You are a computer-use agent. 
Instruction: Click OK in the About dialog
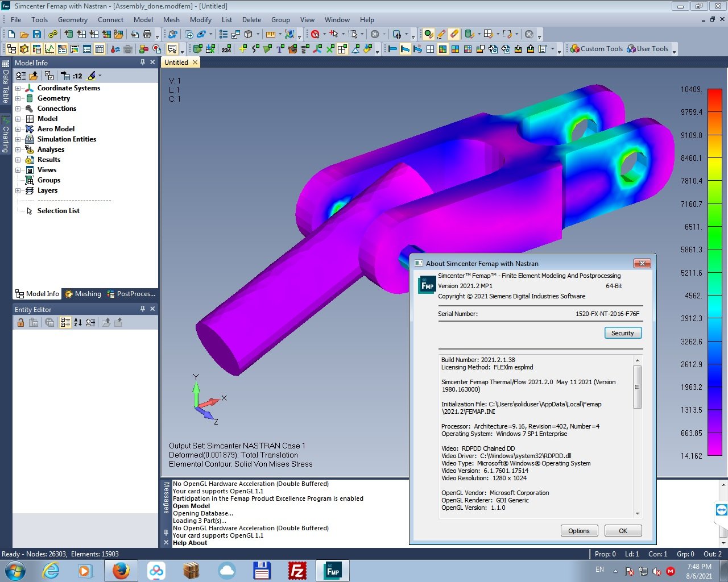coord(623,531)
